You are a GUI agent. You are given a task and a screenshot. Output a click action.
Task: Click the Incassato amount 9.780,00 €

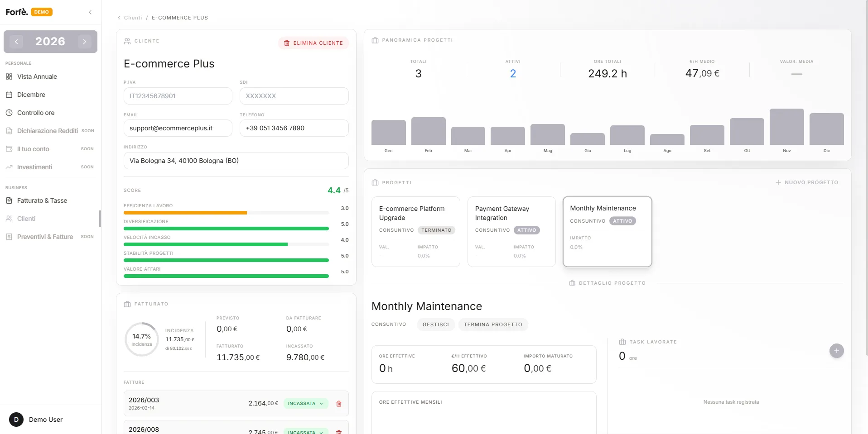pos(305,358)
